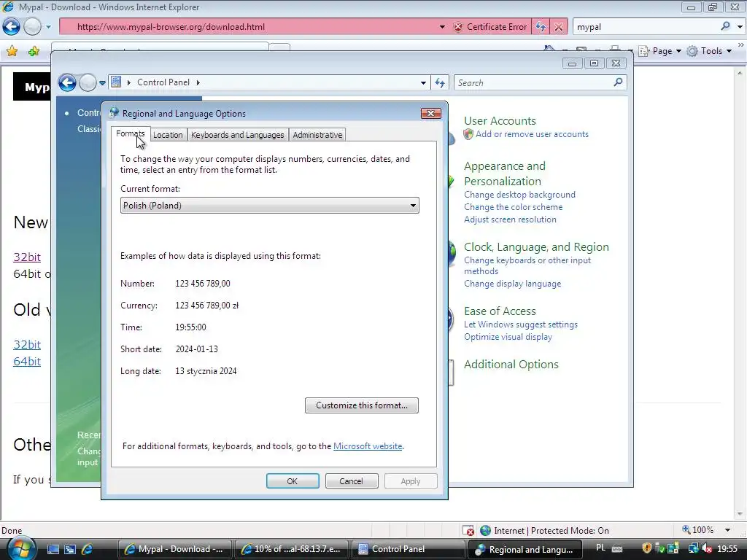Click the Cancel button

tap(351, 481)
